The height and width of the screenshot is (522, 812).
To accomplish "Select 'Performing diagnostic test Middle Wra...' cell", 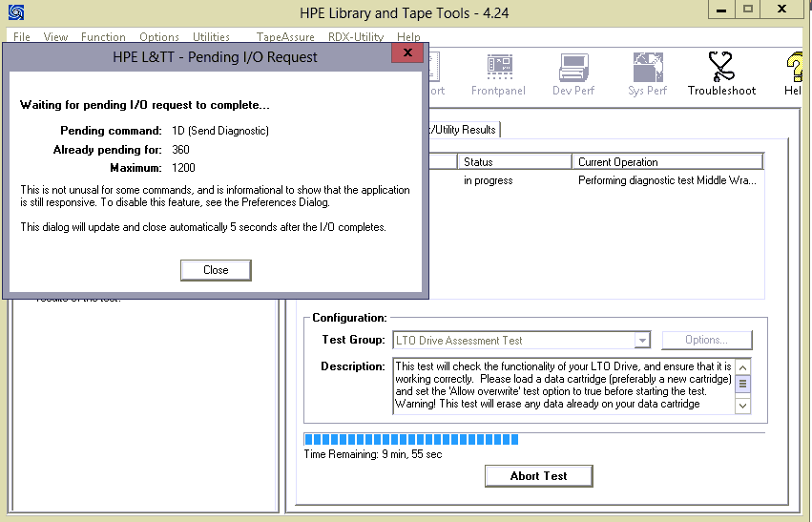I will coord(667,180).
